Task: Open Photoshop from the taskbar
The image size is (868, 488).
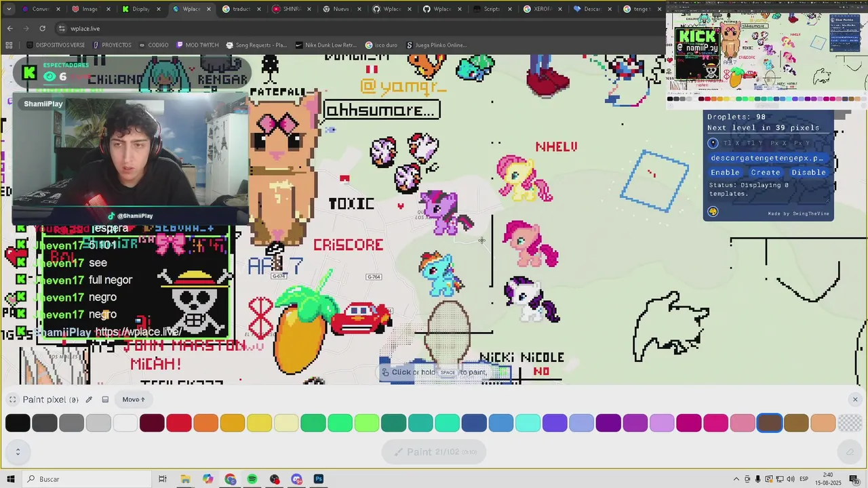Action: 319,479
